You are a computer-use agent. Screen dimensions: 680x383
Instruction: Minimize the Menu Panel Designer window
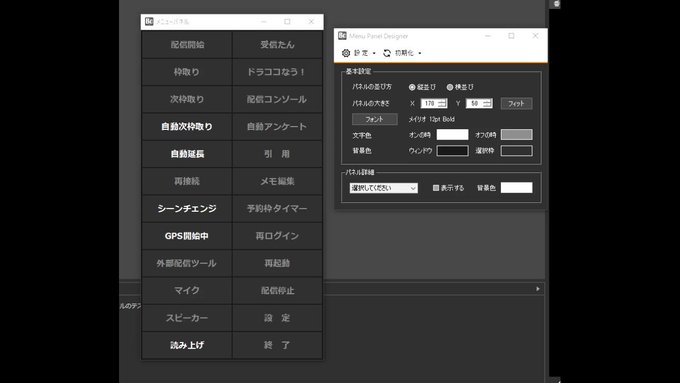click(x=488, y=36)
